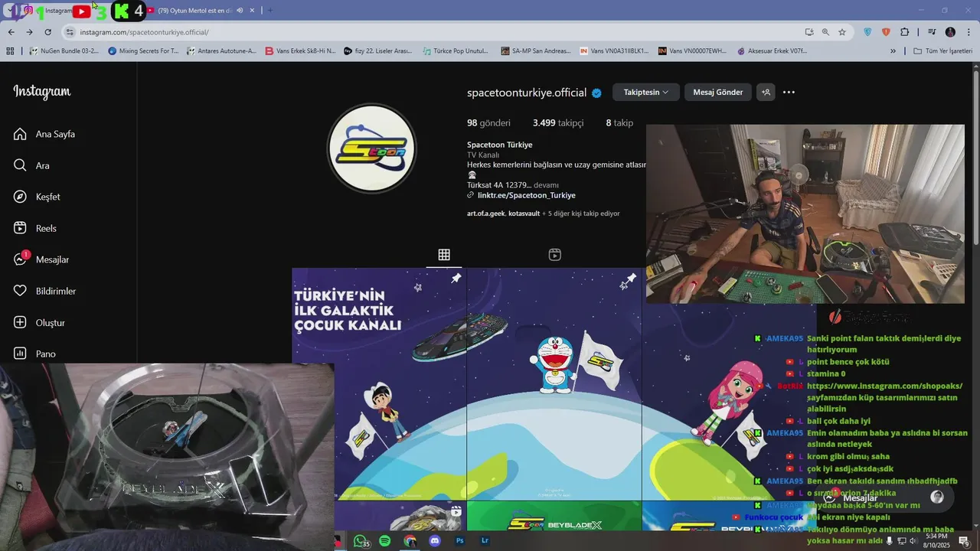Click install app icon in address bar
980x551 pixels.
point(809,32)
